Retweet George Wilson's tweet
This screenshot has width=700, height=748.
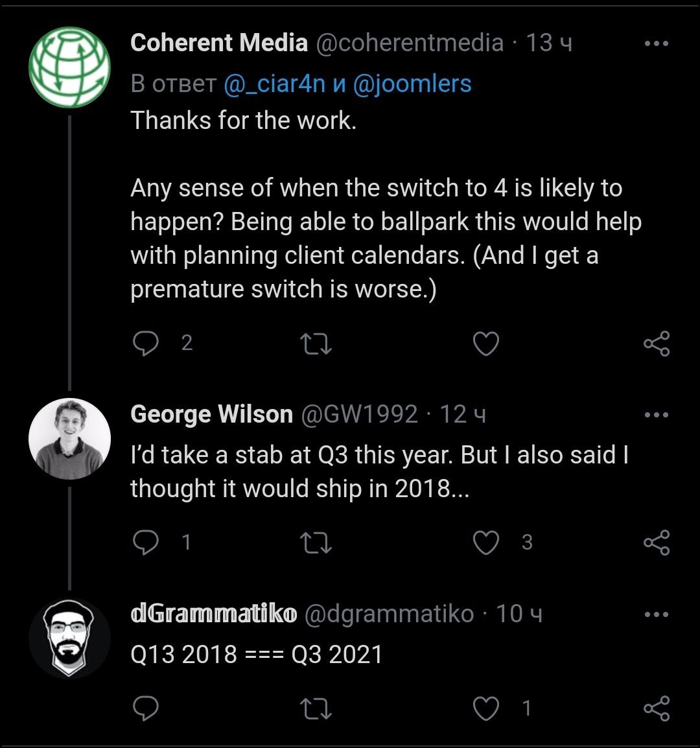[318, 543]
